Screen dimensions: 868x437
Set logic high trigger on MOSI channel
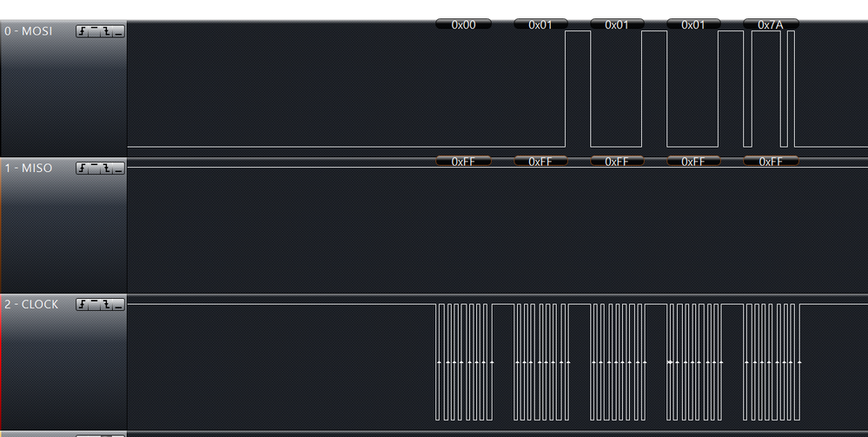[x=95, y=31]
